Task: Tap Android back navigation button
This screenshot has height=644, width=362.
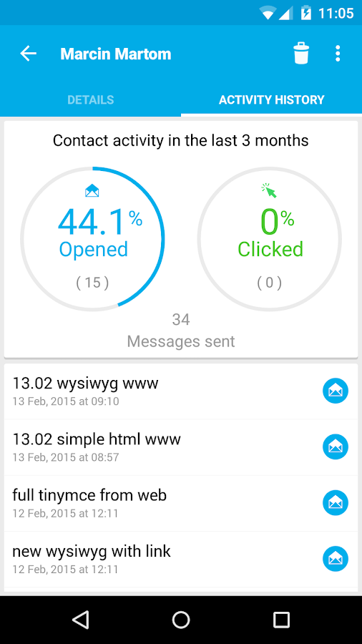Action: pos(80,620)
